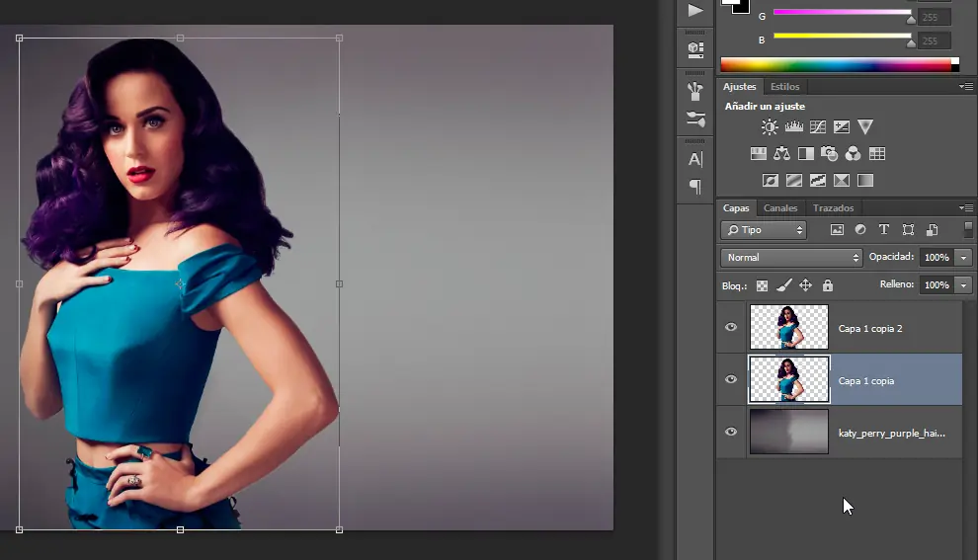Lock image pixels with brush icon

(784, 285)
